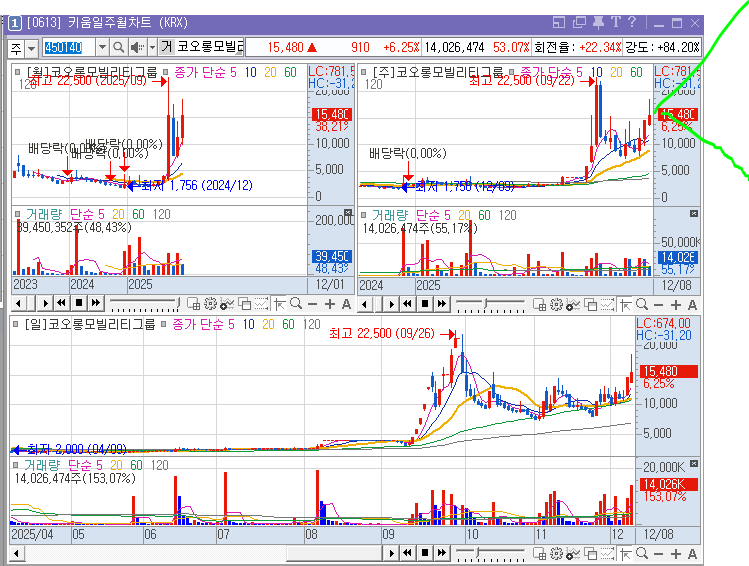Screen dimensions: 749x566
Task: Click the magnifier zoom icon in monthly toolbar
Action: click(x=296, y=304)
